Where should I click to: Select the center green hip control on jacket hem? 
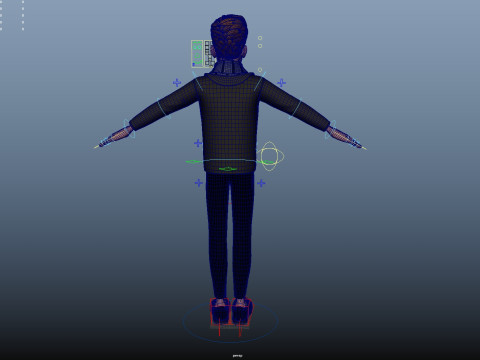coord(228,169)
